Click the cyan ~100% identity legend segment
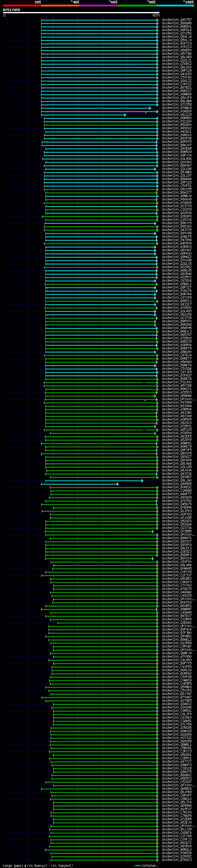 (175, 6)
